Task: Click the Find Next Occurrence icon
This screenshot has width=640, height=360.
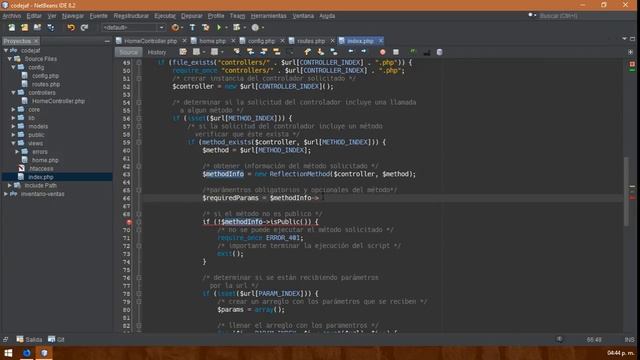Action: click(x=264, y=52)
